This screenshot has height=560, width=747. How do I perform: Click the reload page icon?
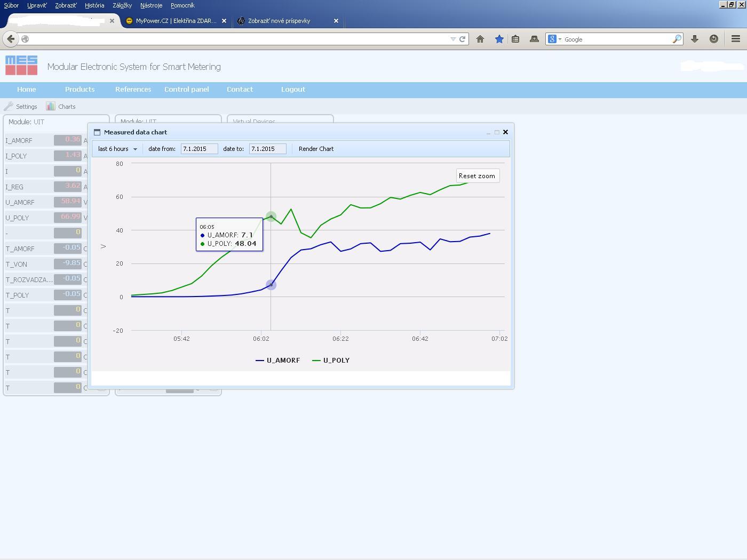tap(462, 39)
